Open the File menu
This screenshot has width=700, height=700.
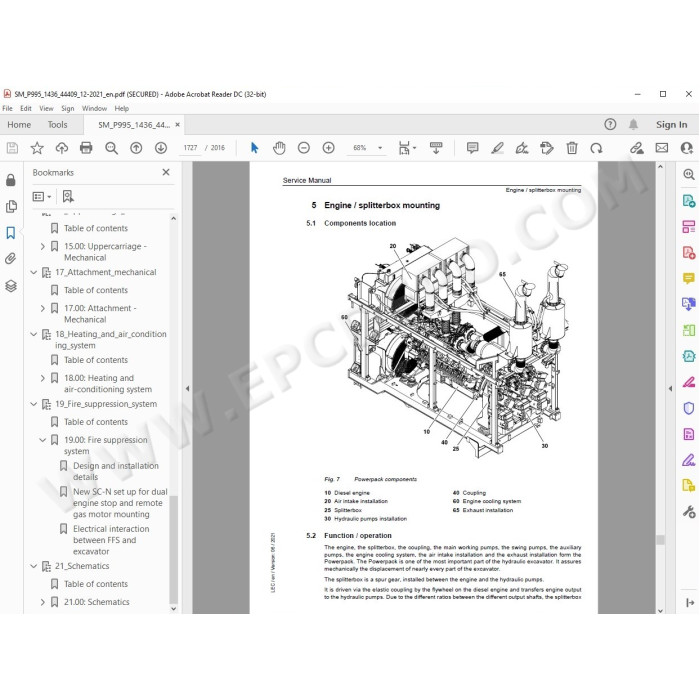[x=7, y=108]
